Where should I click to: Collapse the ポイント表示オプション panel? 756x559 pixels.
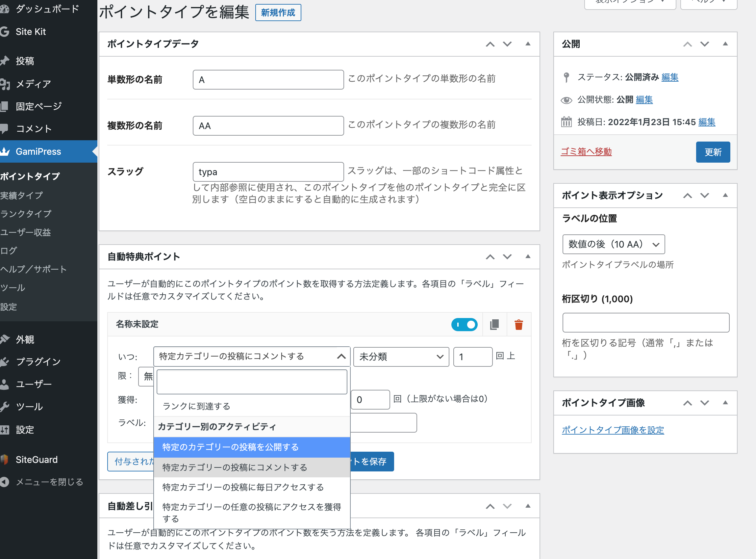tap(725, 195)
